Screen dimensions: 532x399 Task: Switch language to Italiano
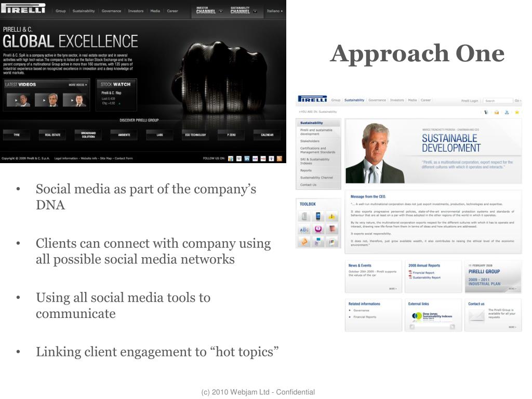click(274, 11)
